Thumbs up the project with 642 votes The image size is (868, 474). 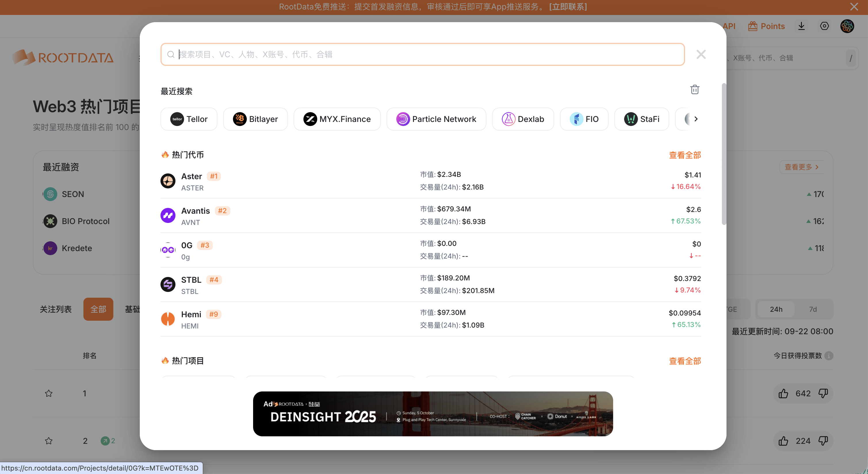click(783, 393)
